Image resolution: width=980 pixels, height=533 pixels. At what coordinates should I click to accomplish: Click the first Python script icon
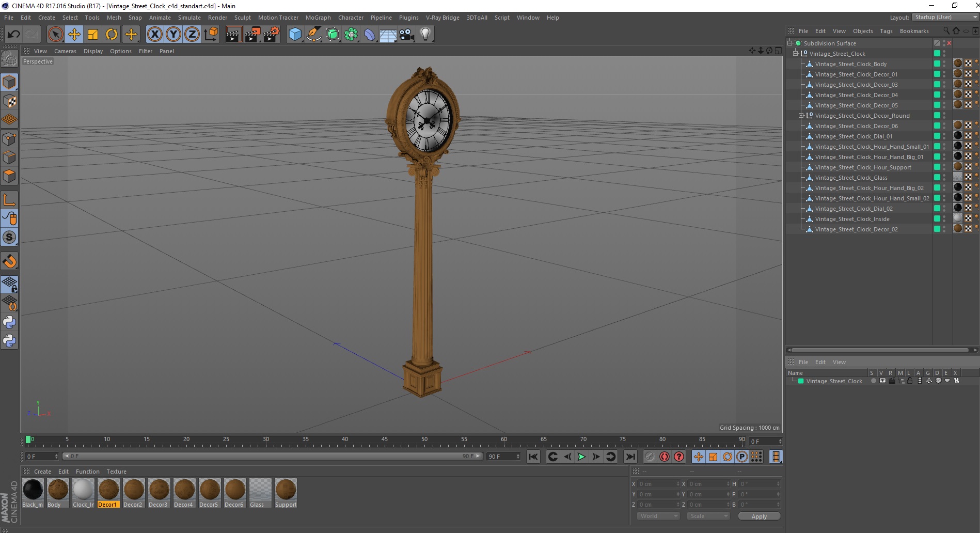pyautogui.click(x=9, y=322)
